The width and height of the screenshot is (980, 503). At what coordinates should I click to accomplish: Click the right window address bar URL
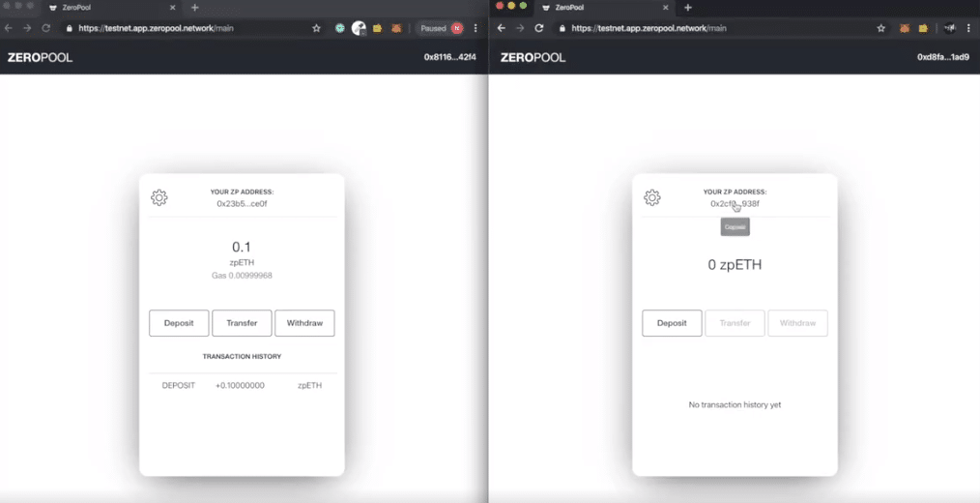pos(649,28)
